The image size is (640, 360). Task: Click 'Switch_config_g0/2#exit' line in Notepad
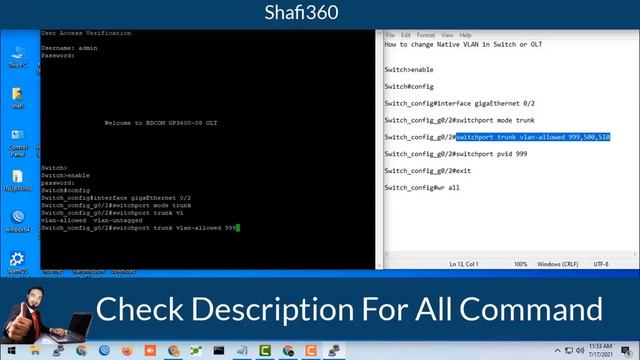(x=427, y=171)
